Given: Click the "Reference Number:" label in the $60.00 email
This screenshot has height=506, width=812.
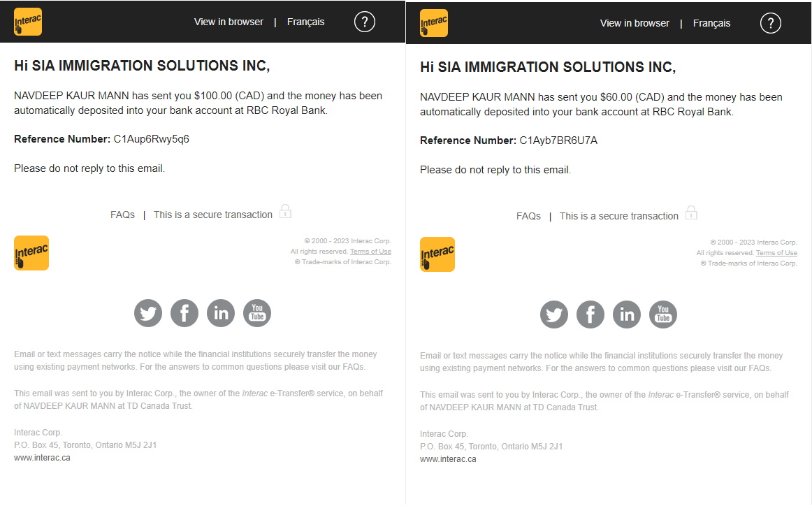Looking at the screenshot, I should pyautogui.click(x=468, y=141).
